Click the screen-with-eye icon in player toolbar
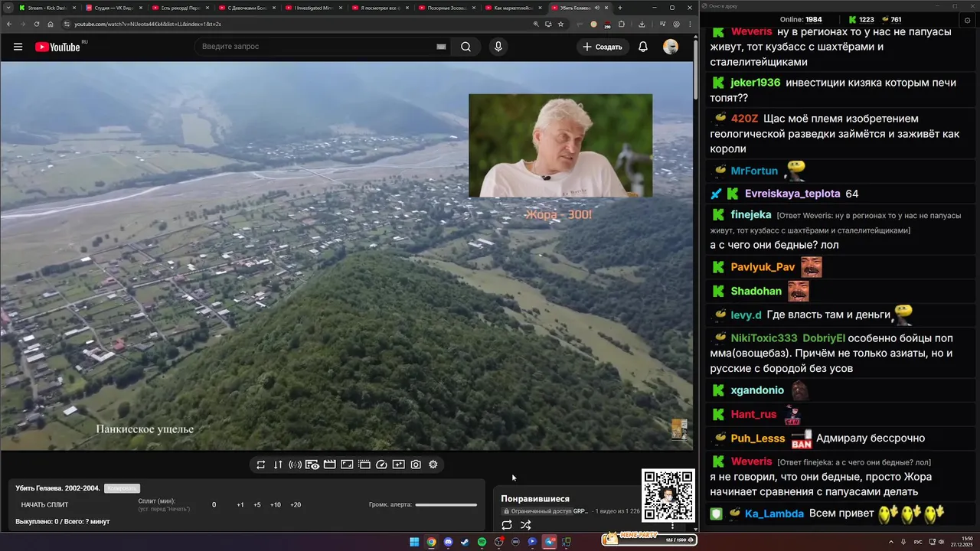The height and width of the screenshot is (551, 980). point(312,465)
